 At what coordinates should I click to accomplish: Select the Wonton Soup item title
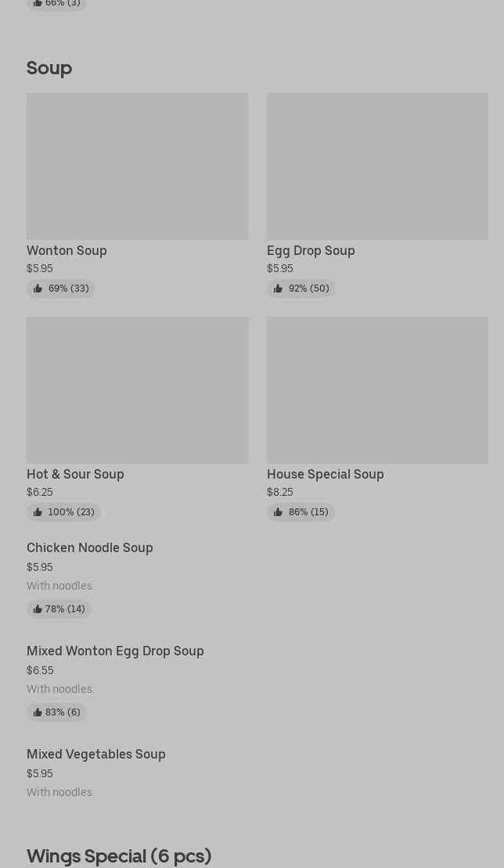67,250
